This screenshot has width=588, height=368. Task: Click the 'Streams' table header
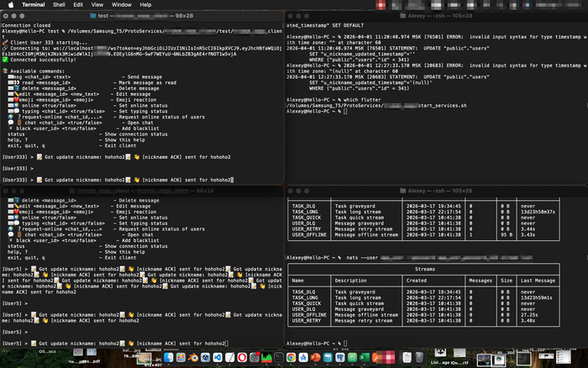tap(425, 269)
